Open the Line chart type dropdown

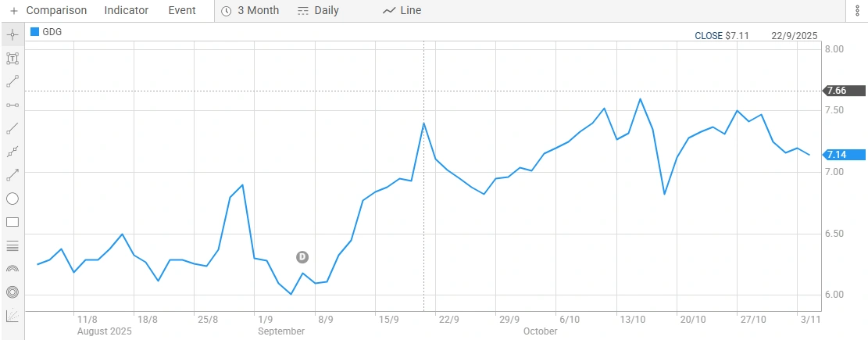pyautogui.click(x=402, y=11)
